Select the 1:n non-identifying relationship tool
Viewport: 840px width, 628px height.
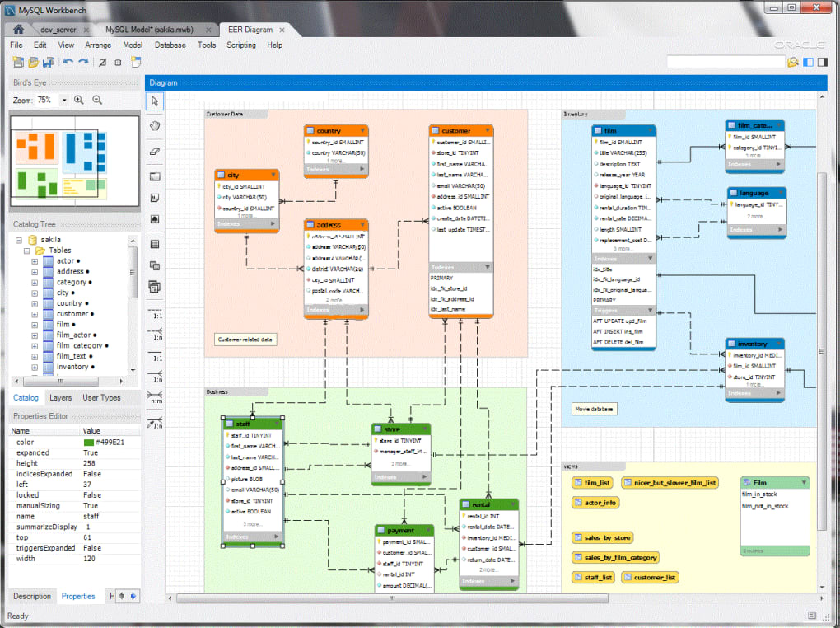tap(155, 334)
